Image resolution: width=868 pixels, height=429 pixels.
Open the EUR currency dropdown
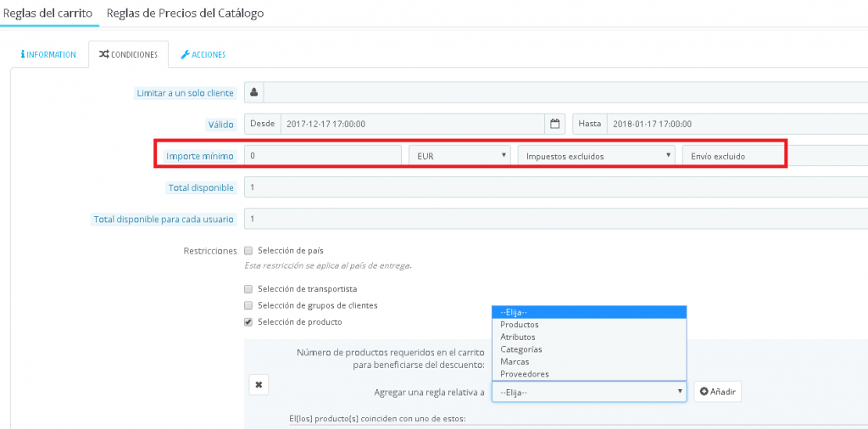tap(459, 156)
